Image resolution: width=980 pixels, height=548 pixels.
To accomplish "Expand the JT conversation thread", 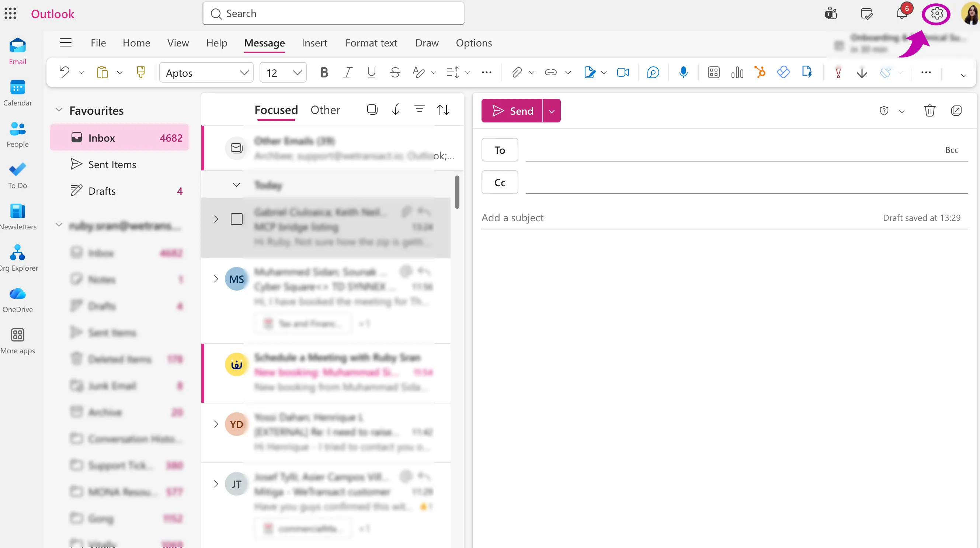I will pyautogui.click(x=216, y=484).
